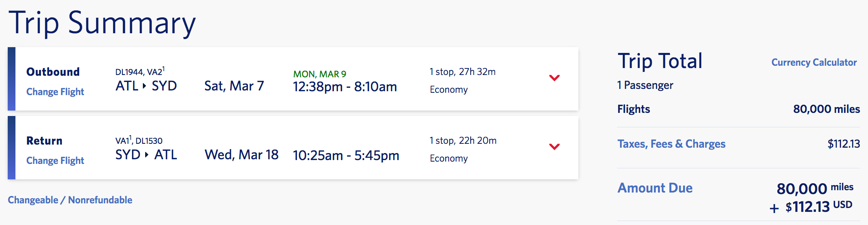Screen dimensions: 868x225
Task: Select return flight numbers VA1, DL1530
Action: coord(139,141)
